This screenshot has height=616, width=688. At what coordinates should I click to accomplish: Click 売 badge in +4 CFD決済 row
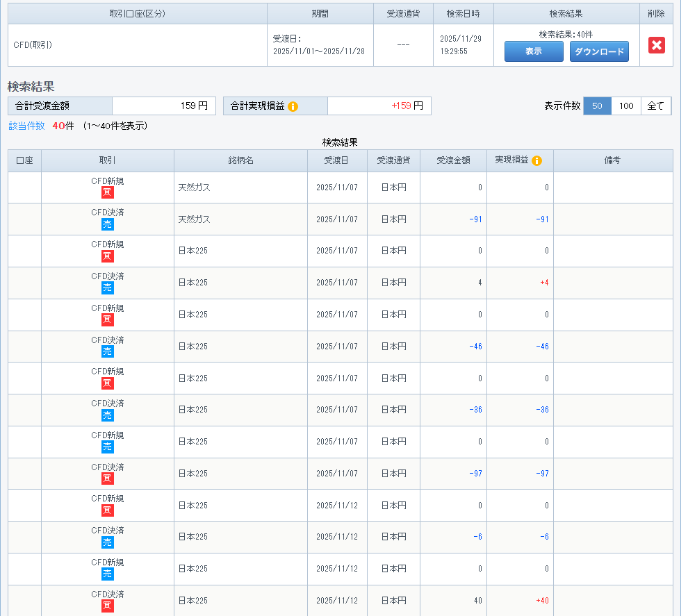(x=108, y=288)
